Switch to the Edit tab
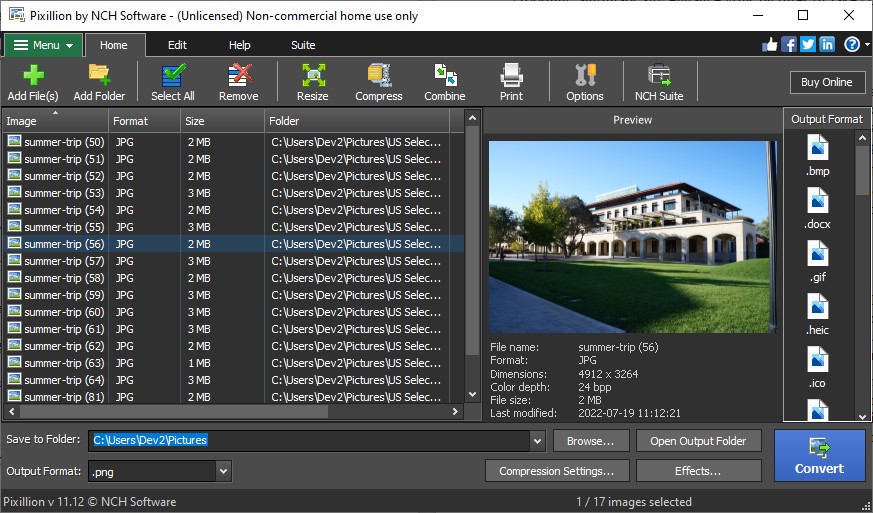 coord(177,45)
